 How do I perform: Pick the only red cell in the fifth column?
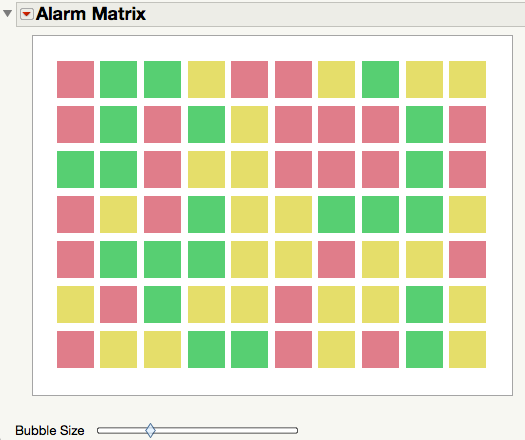[249, 79]
